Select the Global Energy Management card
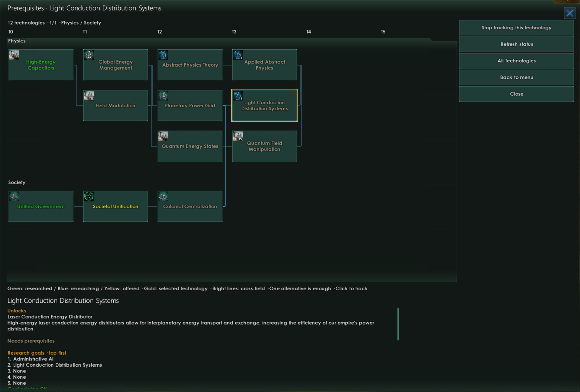The image size is (580, 392). (115, 65)
